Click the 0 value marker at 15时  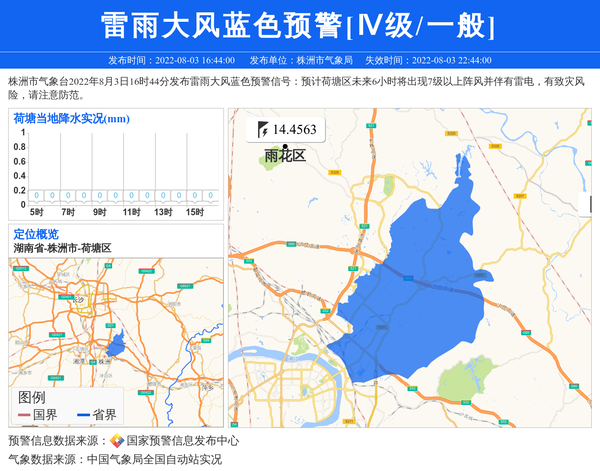click(194, 195)
